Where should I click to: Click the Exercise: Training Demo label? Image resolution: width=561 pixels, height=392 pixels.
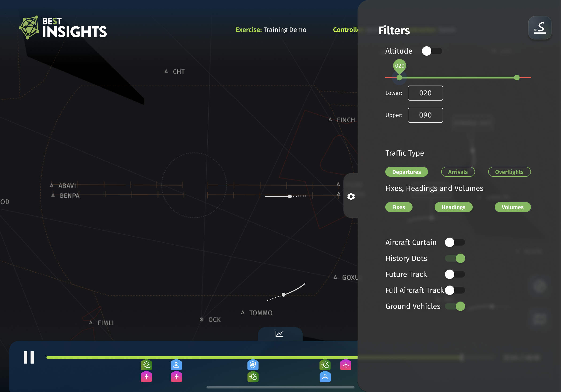coord(271,30)
